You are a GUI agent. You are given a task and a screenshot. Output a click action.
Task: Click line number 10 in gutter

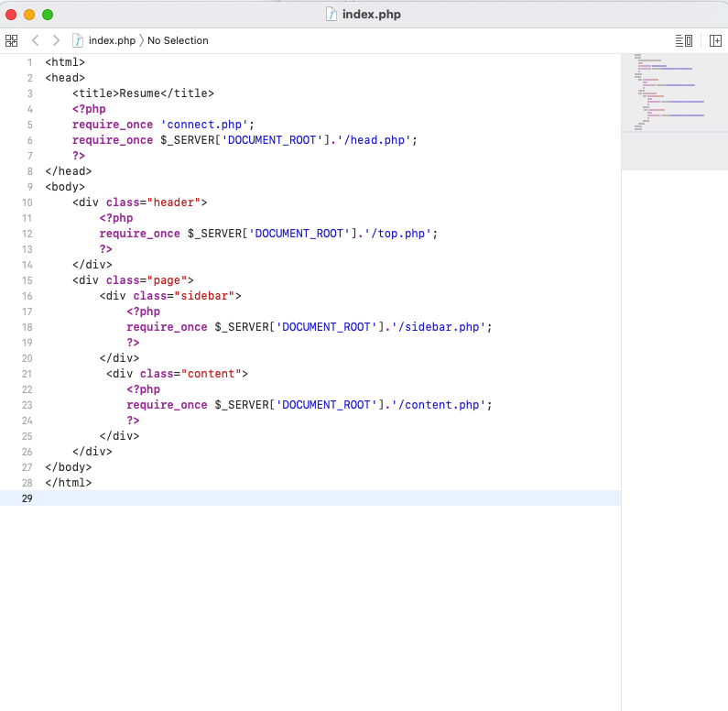coord(27,202)
